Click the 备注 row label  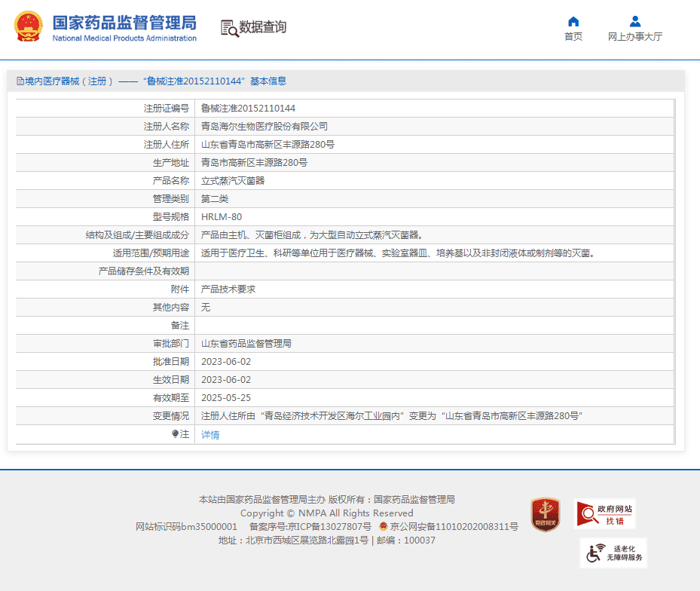180,325
